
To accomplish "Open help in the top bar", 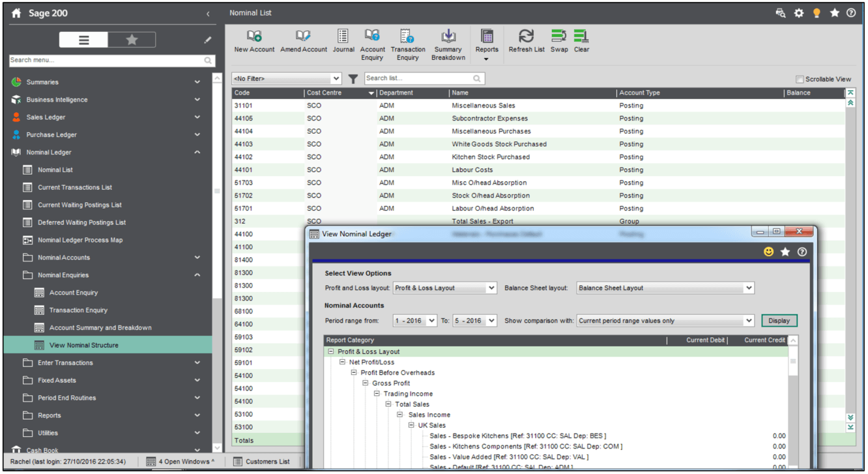I will [851, 13].
